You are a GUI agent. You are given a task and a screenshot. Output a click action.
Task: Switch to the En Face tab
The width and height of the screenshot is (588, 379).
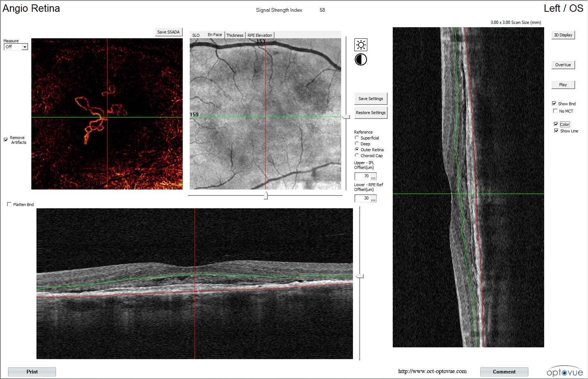point(215,35)
